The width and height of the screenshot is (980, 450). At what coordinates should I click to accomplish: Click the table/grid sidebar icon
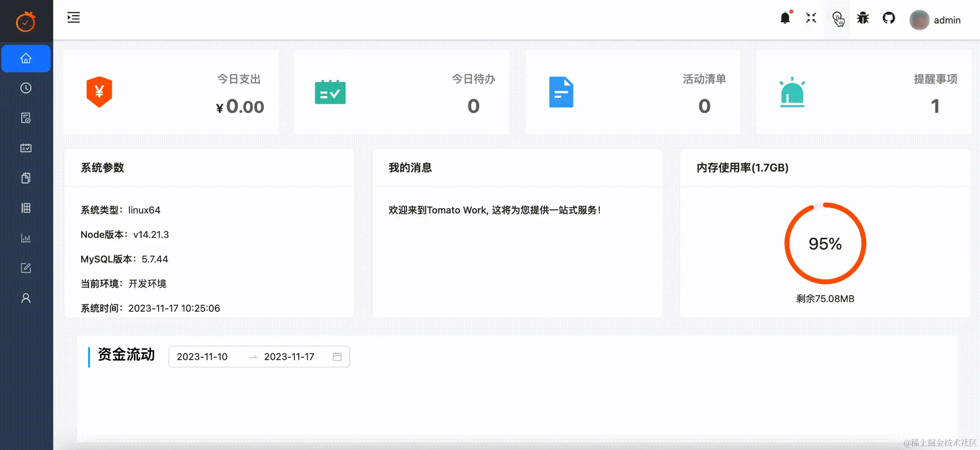[26, 207]
